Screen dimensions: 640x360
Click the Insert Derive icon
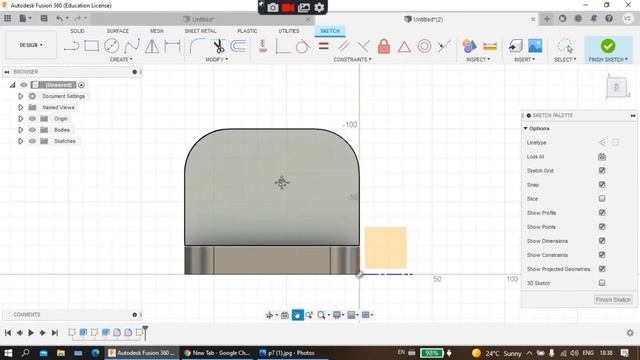coord(516,46)
